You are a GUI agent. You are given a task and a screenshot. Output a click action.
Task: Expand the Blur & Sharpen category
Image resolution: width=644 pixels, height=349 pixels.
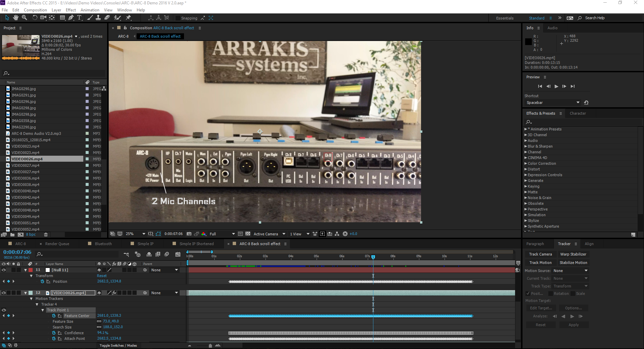click(x=526, y=146)
